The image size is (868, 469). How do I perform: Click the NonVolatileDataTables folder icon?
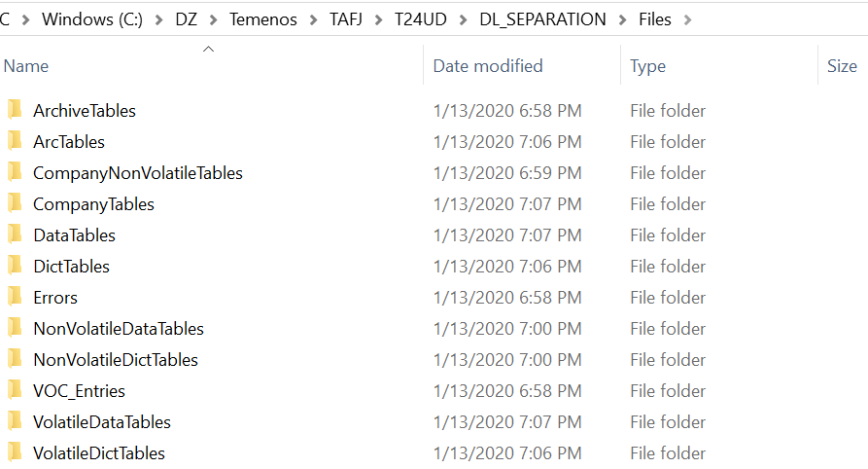coord(15,328)
